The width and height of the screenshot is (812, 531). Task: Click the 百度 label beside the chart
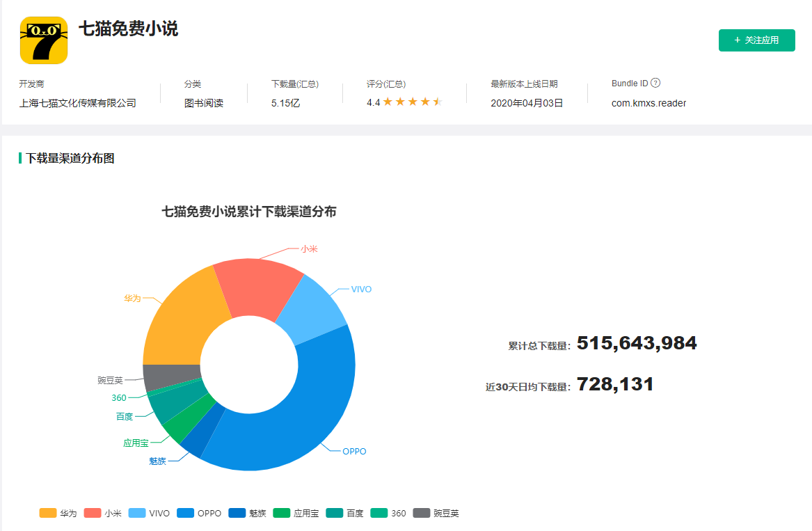click(x=125, y=416)
